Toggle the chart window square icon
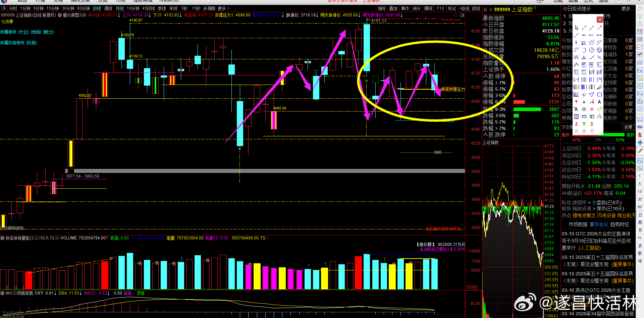Screen dimensions: 644x318 [462, 15]
